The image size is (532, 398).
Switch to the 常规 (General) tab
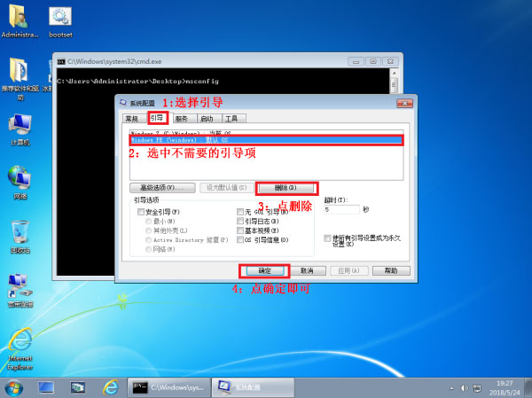[x=132, y=117]
